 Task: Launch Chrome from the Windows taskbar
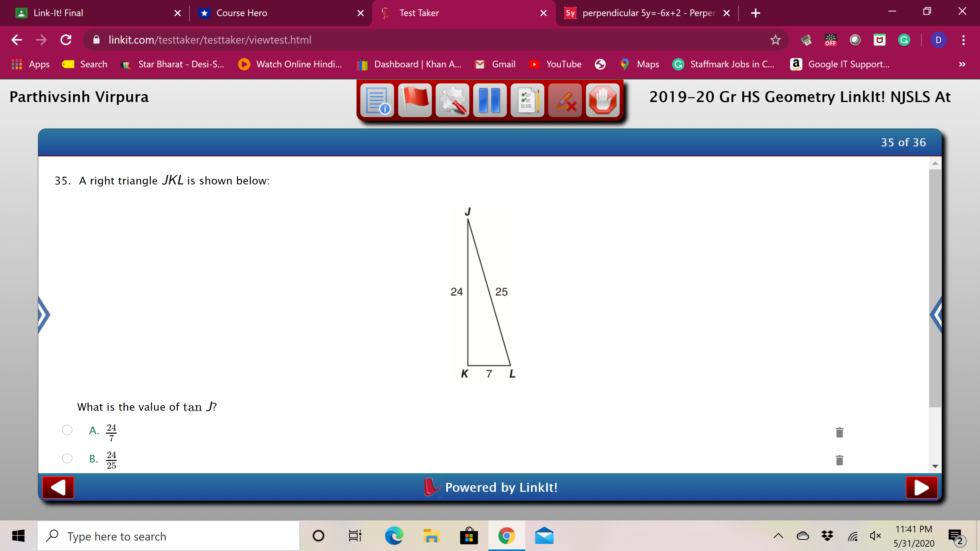pos(506,536)
